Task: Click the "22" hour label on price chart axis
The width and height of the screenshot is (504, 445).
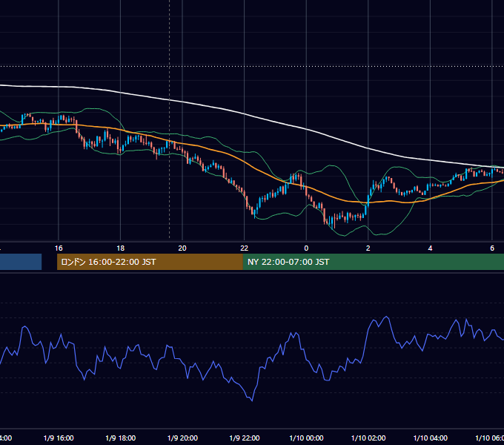Action: tap(245, 248)
